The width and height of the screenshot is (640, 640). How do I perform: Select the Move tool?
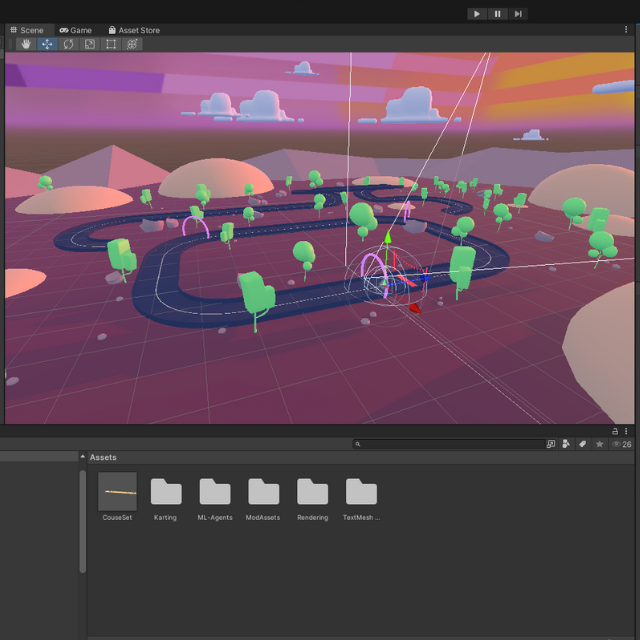[x=47, y=44]
